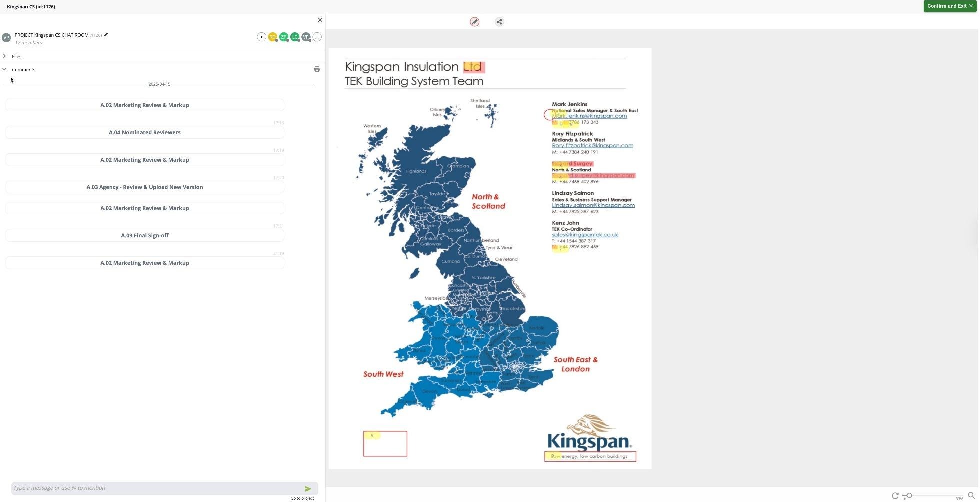Screen dimensions: 980x502
Task: Open A.03 Agency - Review & Upload New Version
Action: point(145,187)
